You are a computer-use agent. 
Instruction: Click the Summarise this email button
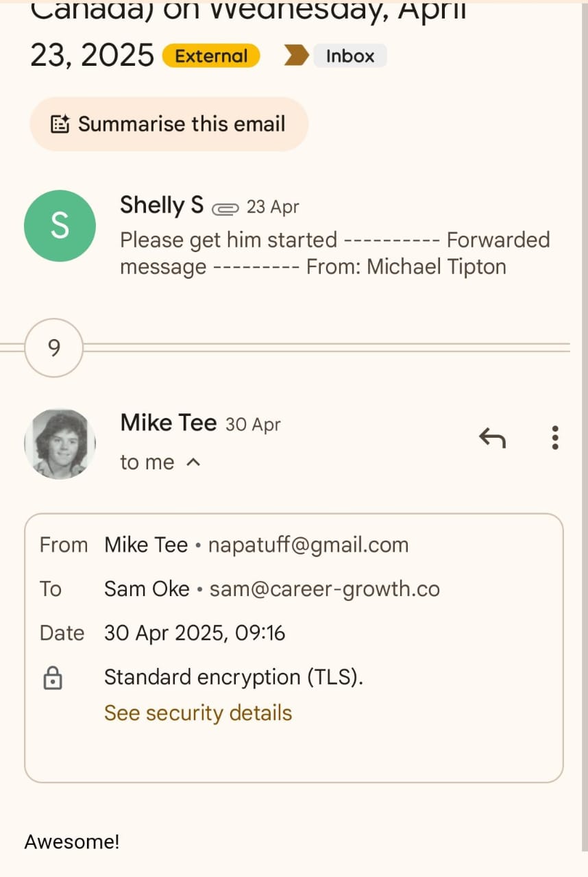coord(169,124)
